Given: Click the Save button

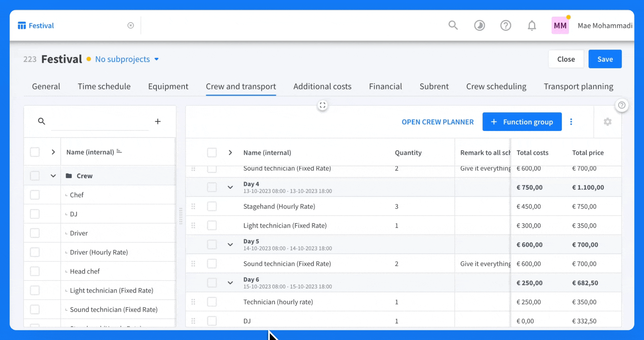Looking at the screenshot, I should coord(605,59).
